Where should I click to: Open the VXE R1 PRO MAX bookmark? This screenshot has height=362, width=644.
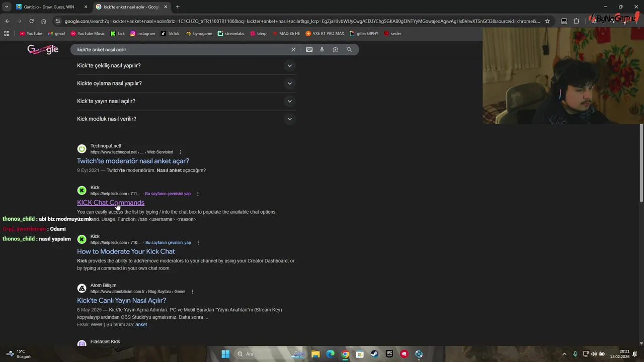pyautogui.click(x=325, y=34)
